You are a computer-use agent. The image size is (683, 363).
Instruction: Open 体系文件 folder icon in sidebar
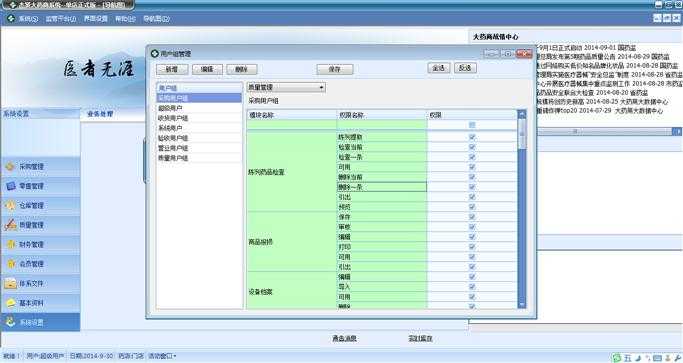(10, 284)
